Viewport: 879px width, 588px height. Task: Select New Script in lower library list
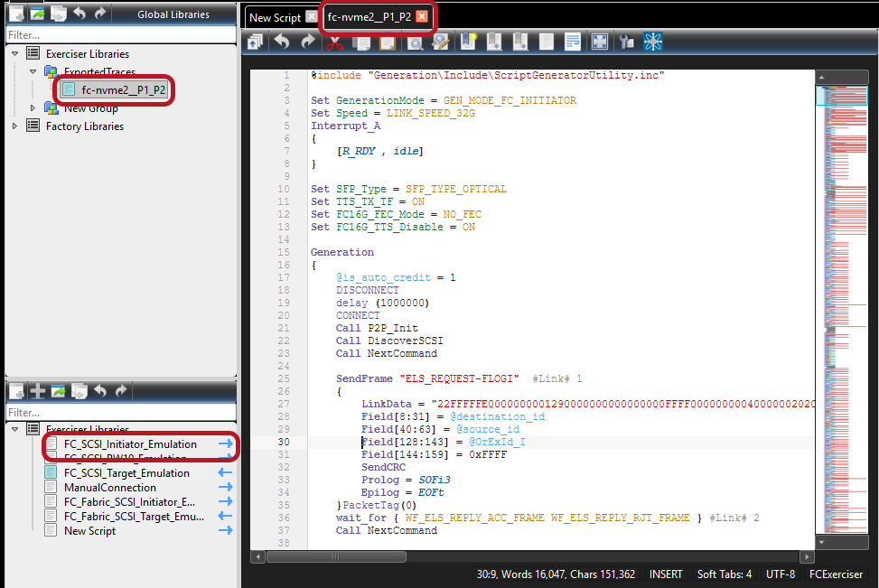tap(89, 531)
